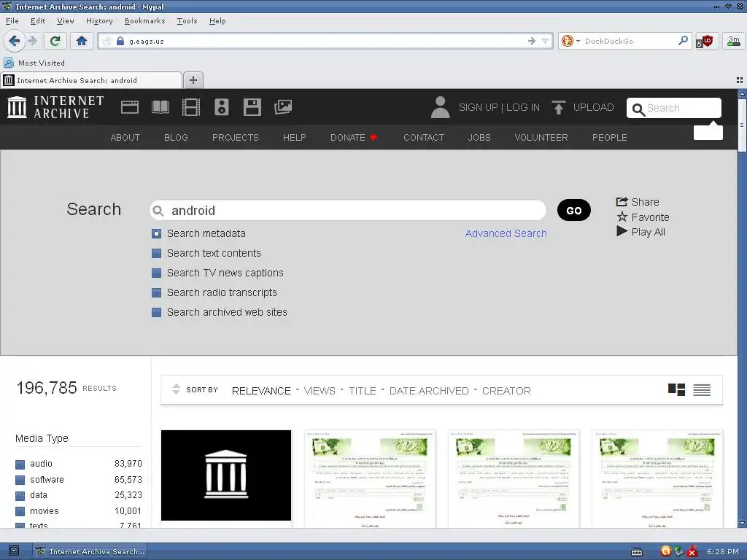Click the user avatar icon
The image size is (747, 560).
pyautogui.click(x=440, y=107)
